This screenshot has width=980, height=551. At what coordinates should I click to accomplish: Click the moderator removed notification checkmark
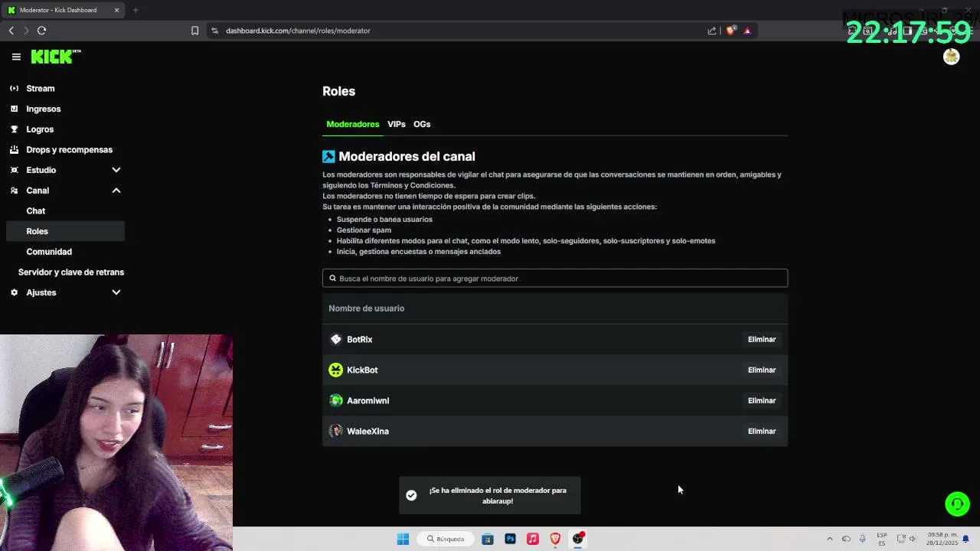[x=411, y=495]
